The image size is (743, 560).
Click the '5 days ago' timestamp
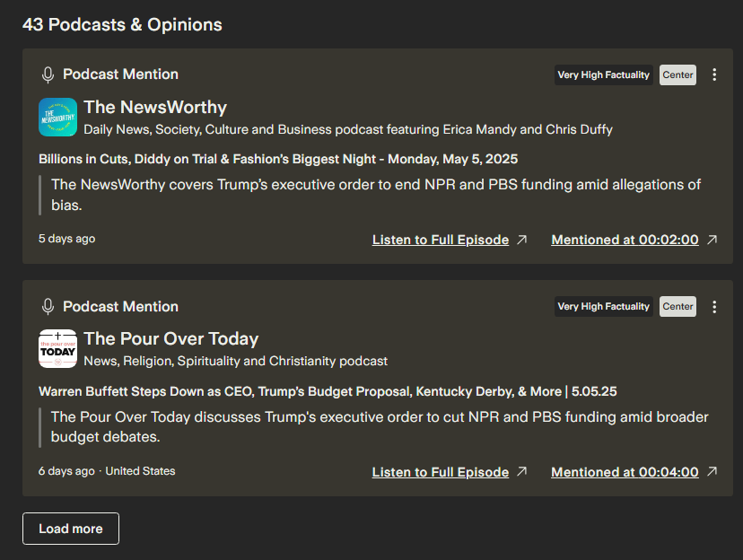coord(66,239)
